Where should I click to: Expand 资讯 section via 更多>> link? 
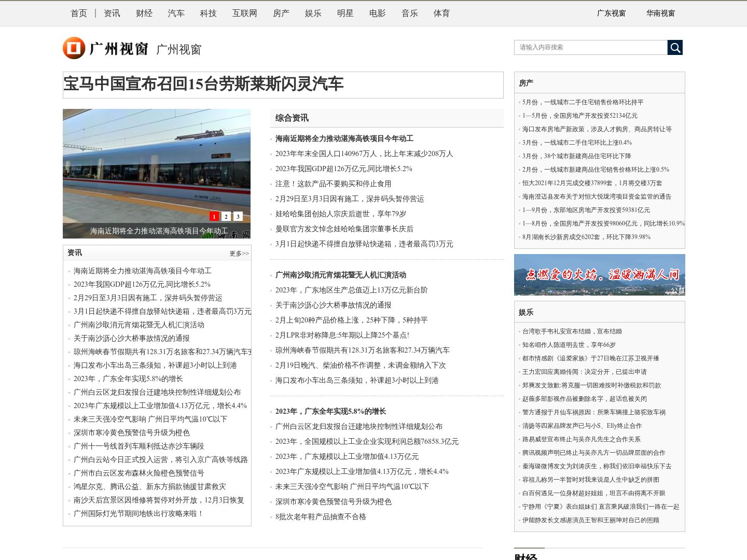[x=239, y=254]
